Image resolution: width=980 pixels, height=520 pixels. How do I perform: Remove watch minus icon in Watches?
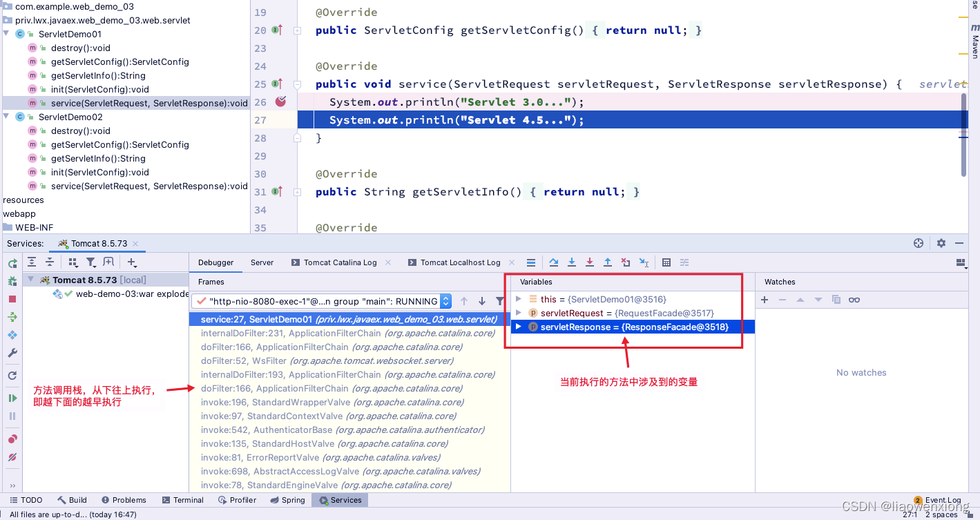[782, 300]
